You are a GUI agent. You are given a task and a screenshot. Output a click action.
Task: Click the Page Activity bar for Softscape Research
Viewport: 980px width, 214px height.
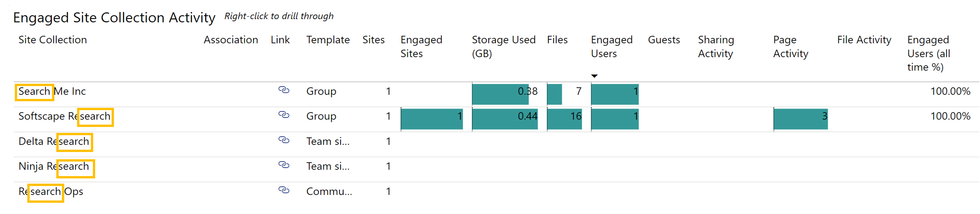[x=800, y=119]
